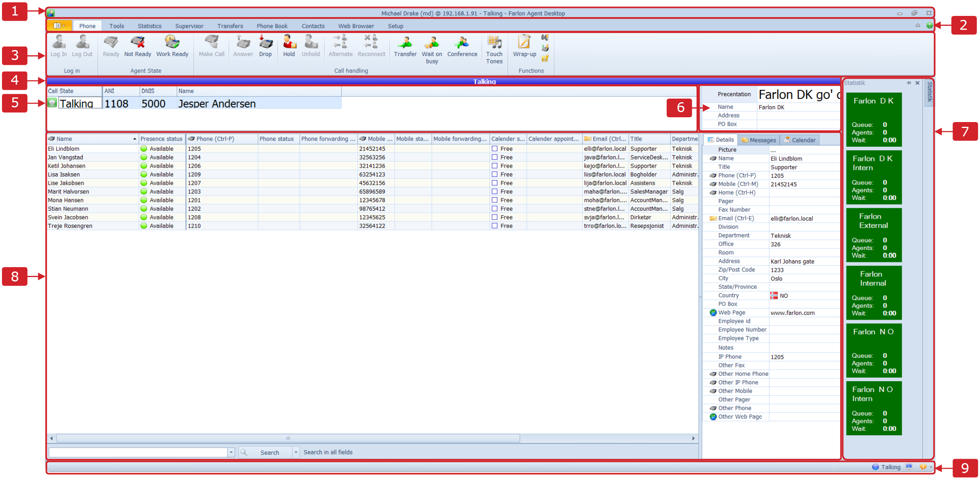
Task: Drop the current call
Action: pos(265,43)
